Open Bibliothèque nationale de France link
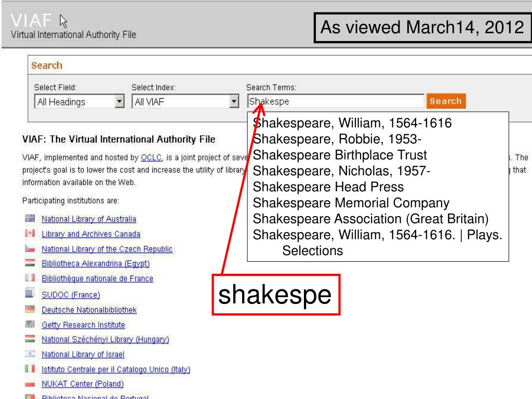This screenshot has height=399, width=532. (97, 278)
